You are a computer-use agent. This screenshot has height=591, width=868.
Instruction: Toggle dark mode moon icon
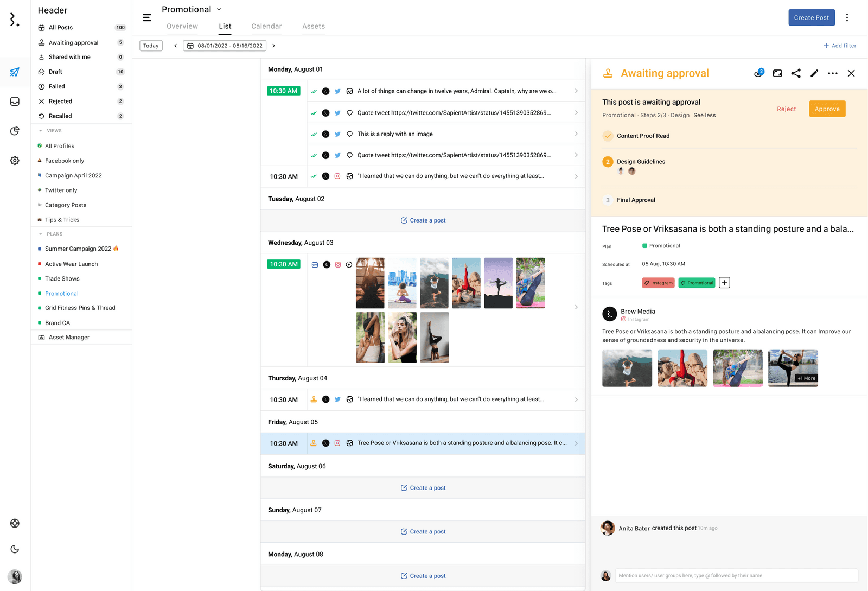tap(15, 549)
